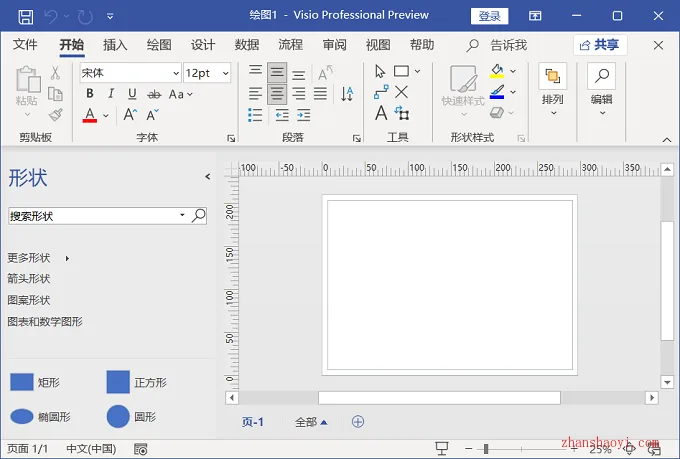This screenshot has width=680, height=459.
Task: Click Decrease font size icon
Action: pyautogui.click(x=152, y=115)
